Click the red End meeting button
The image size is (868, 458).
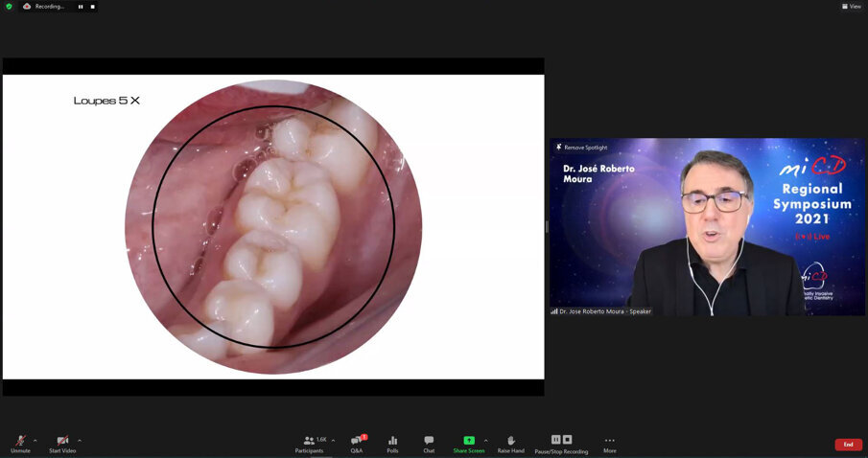tap(848, 445)
